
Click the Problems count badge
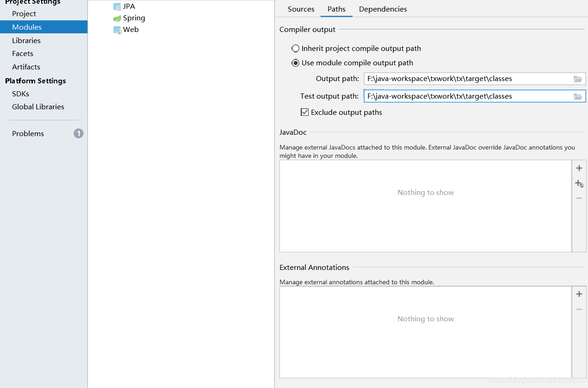[79, 133]
